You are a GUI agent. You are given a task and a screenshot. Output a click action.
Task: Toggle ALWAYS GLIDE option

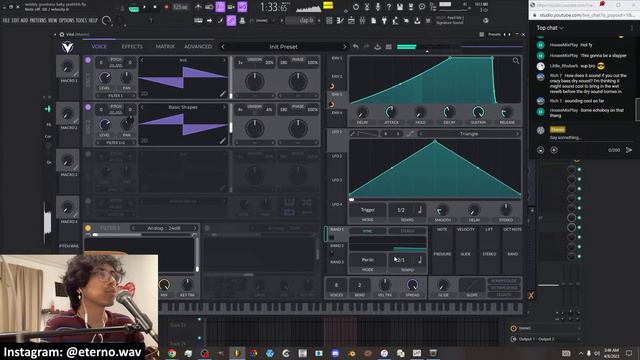[x=504, y=281]
